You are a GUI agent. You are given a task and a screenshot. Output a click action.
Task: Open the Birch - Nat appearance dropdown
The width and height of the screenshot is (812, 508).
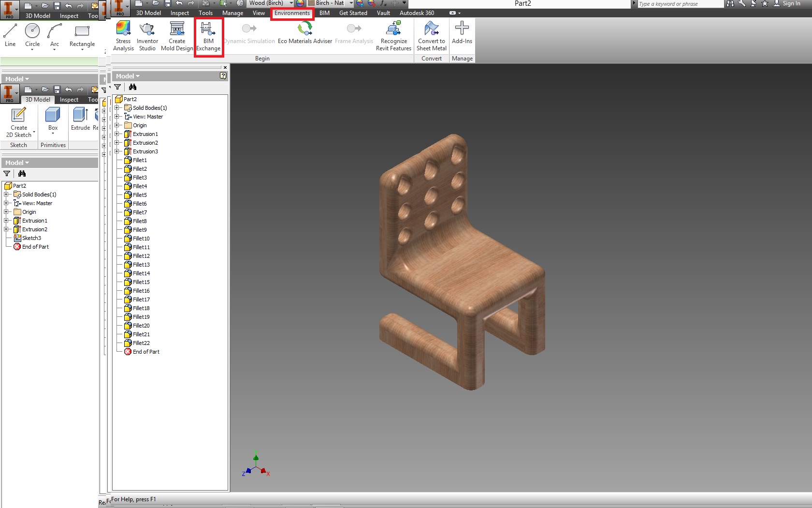point(351,3)
